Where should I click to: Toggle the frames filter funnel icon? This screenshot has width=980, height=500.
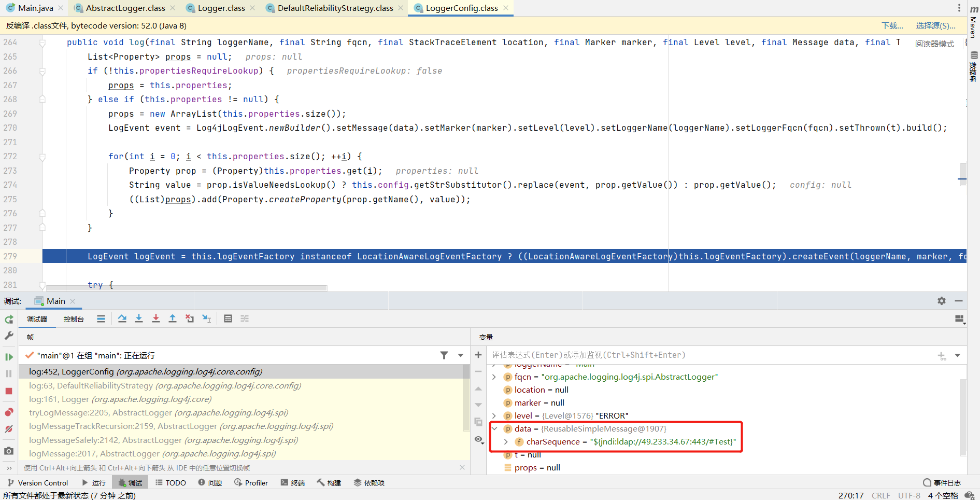pos(444,355)
